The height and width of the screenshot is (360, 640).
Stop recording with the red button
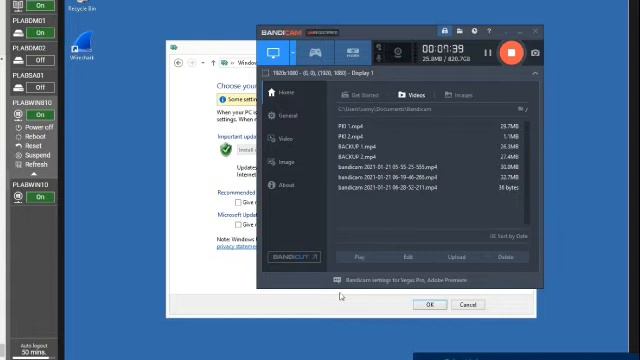[x=511, y=53]
